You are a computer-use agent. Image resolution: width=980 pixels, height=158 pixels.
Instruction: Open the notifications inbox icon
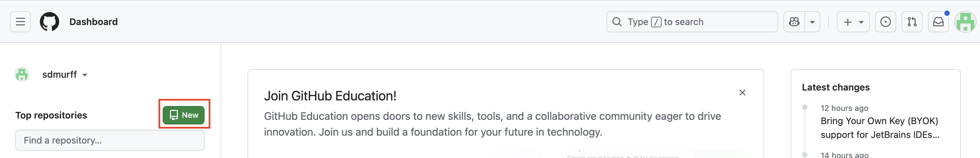point(938,22)
